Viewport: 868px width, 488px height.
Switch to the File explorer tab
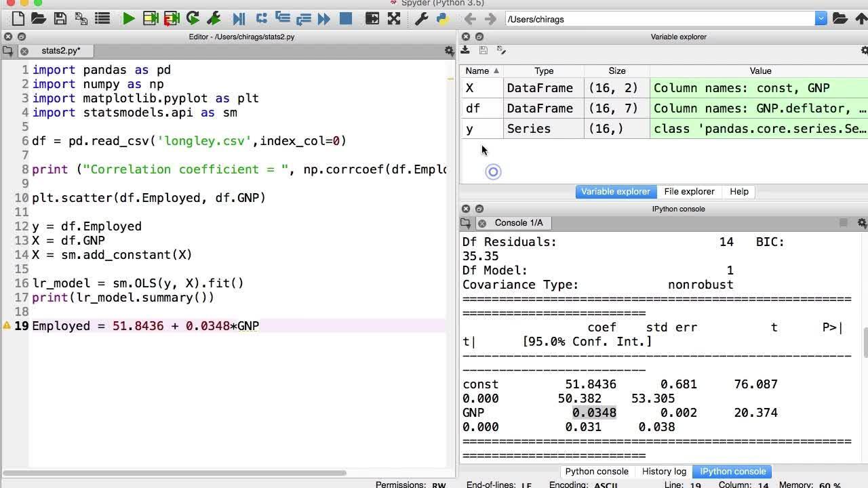pos(689,192)
